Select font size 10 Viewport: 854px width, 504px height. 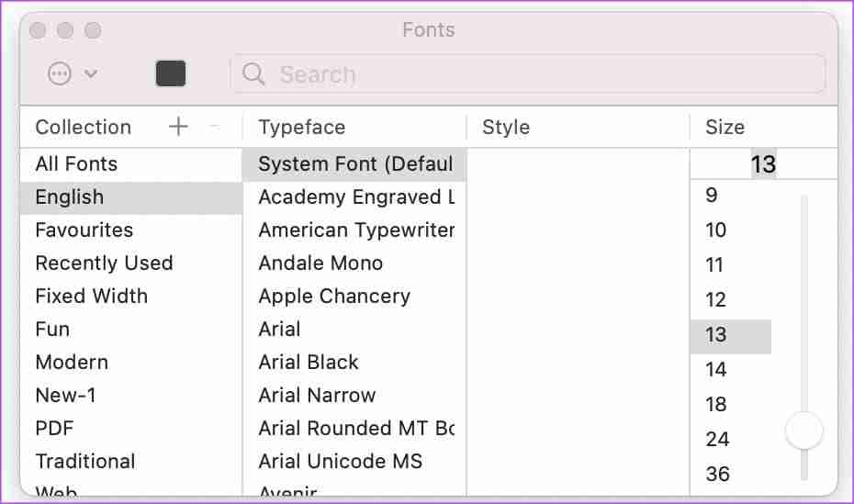point(731,230)
